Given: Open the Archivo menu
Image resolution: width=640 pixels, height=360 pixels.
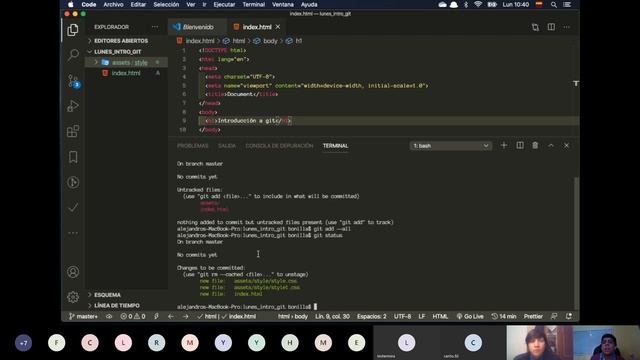Looking at the screenshot, I should (113, 4).
